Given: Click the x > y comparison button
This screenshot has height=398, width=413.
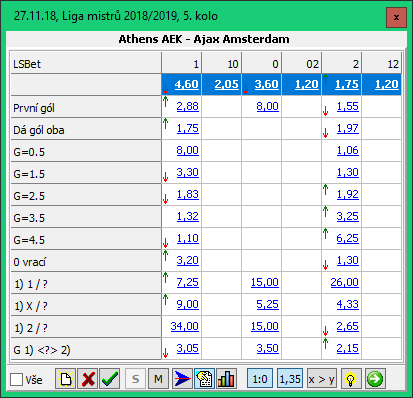Looking at the screenshot, I should point(321,379).
